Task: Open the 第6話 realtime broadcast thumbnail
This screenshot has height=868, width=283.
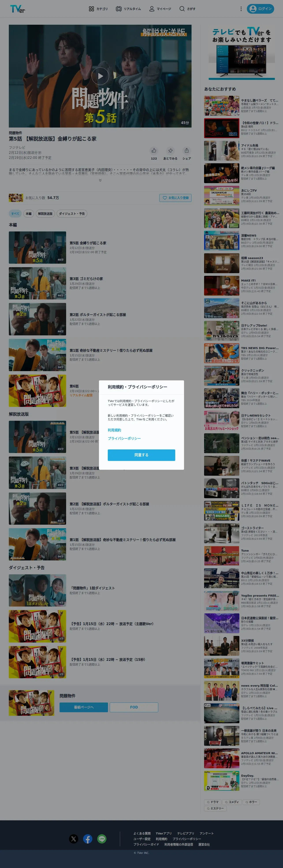Action: tap(37, 391)
